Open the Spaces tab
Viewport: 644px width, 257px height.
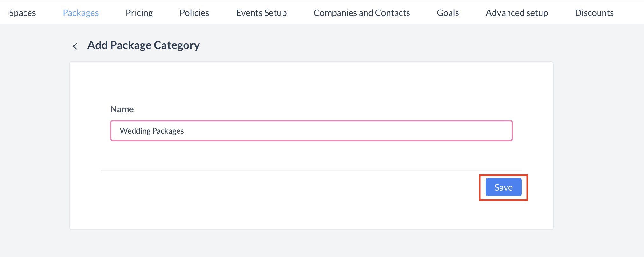tap(22, 13)
